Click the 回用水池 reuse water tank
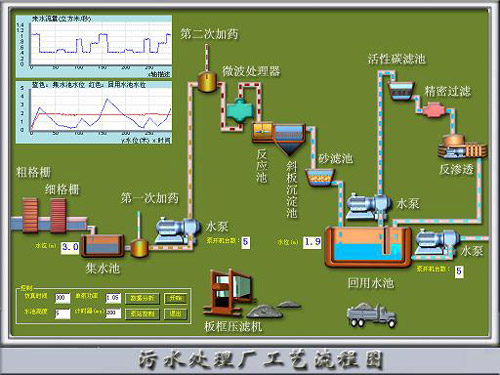Viewport: 500px width, 375px height. click(368, 247)
